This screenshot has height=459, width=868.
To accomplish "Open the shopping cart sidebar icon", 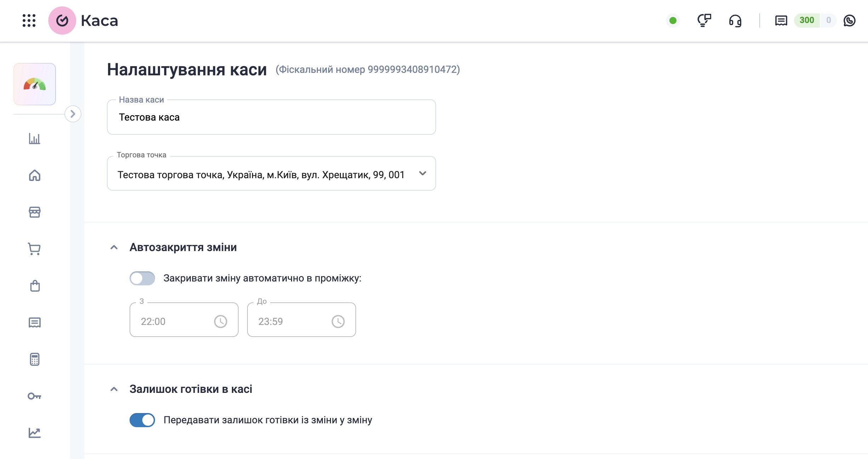I will point(34,249).
